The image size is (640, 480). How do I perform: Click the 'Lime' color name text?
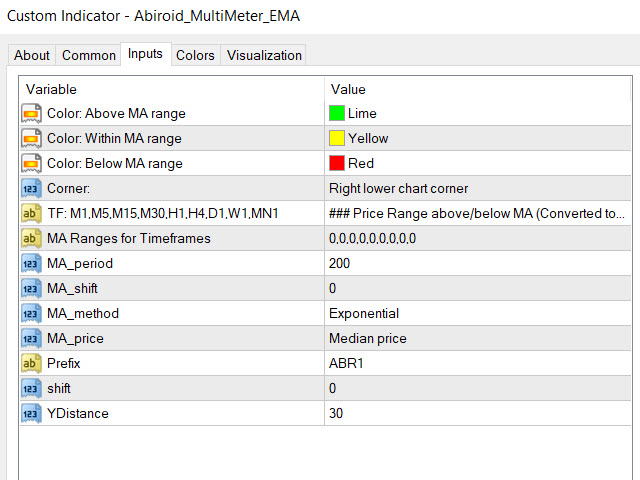pos(362,113)
